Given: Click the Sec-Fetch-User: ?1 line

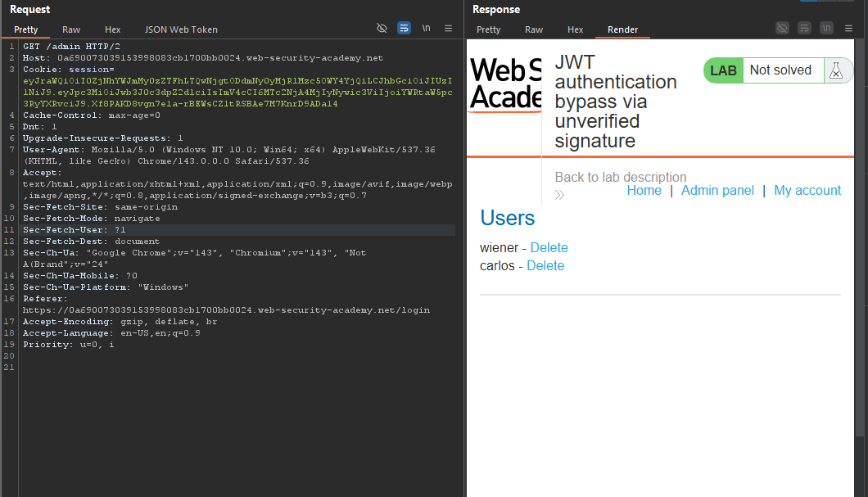Looking at the screenshot, I should (75, 230).
